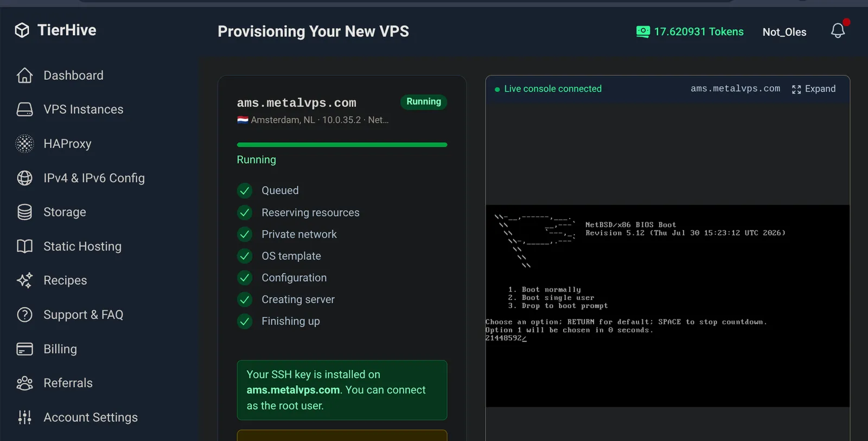Open the Recipes page
Viewport: 868px width, 441px height.
[65, 280]
